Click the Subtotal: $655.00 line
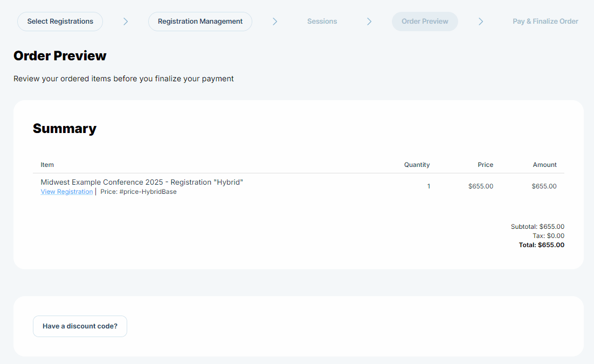Viewport: 594px width, 364px height. (x=537, y=227)
